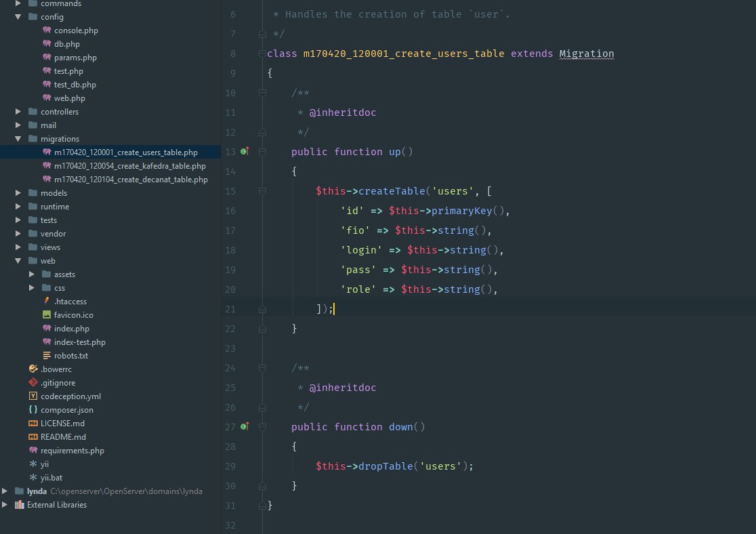The image size is (756, 534).
Task: Click the braces icon of composer.json
Action: (33, 409)
